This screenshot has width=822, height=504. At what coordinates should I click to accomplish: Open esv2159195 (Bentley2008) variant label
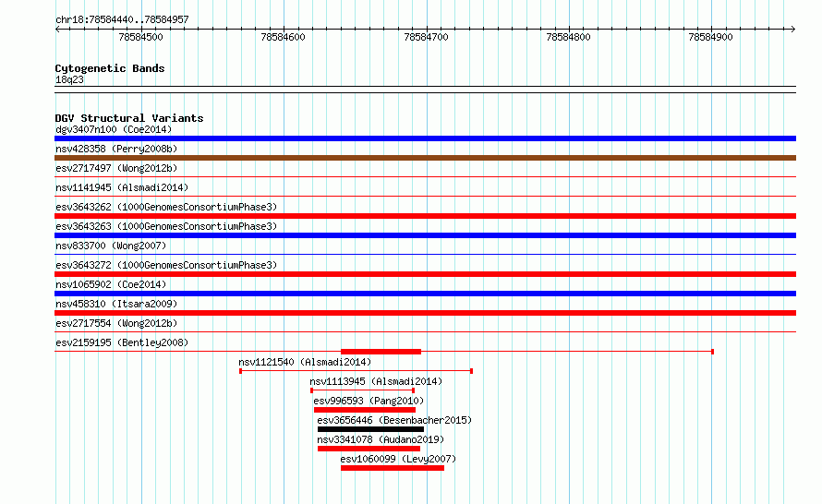click(122, 342)
